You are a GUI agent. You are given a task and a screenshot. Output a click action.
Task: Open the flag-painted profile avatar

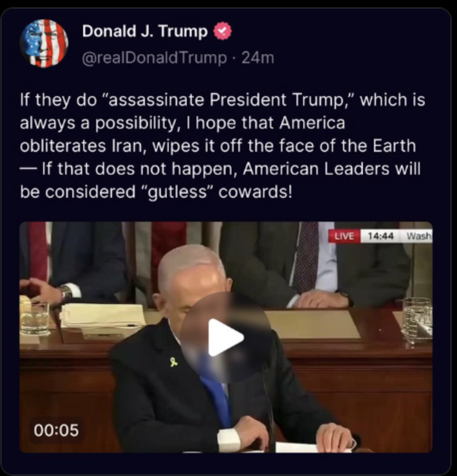point(44,43)
